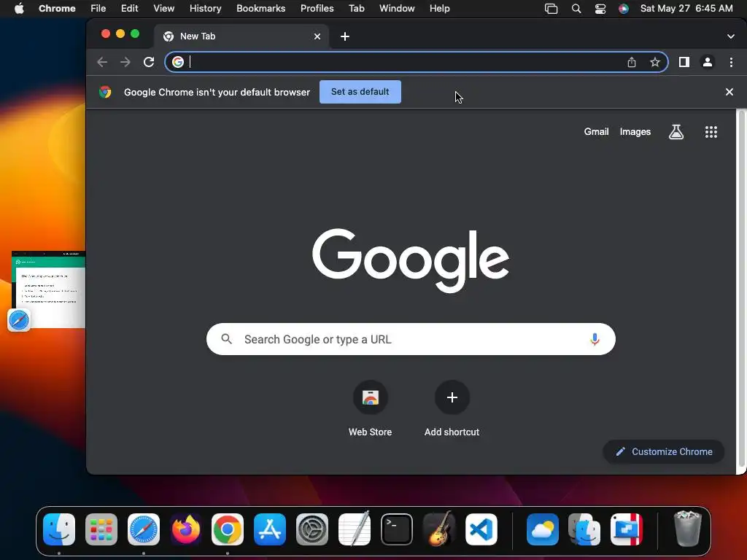
Task: Toggle the Chrome side panel
Action: tap(684, 63)
